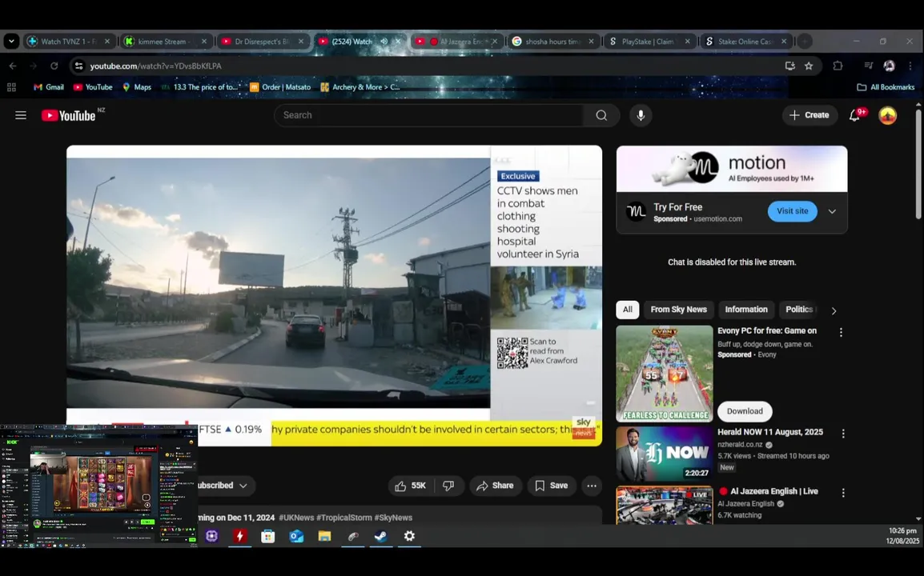
Task: Switch to the Al Jazeera English tab
Action: (456, 42)
